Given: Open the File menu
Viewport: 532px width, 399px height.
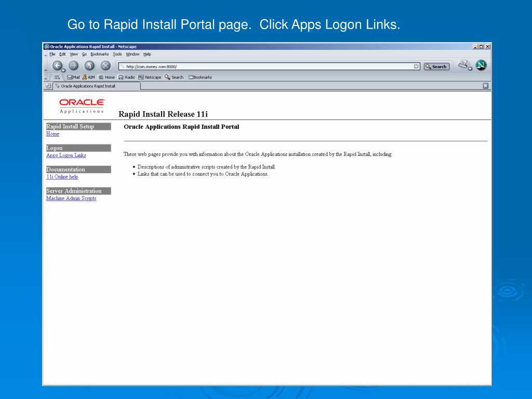Looking at the screenshot, I should click(52, 54).
